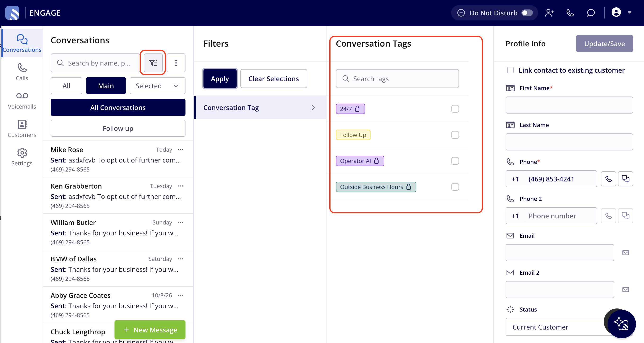Open the Selected dropdown
This screenshot has height=343, width=644.
pos(158,86)
